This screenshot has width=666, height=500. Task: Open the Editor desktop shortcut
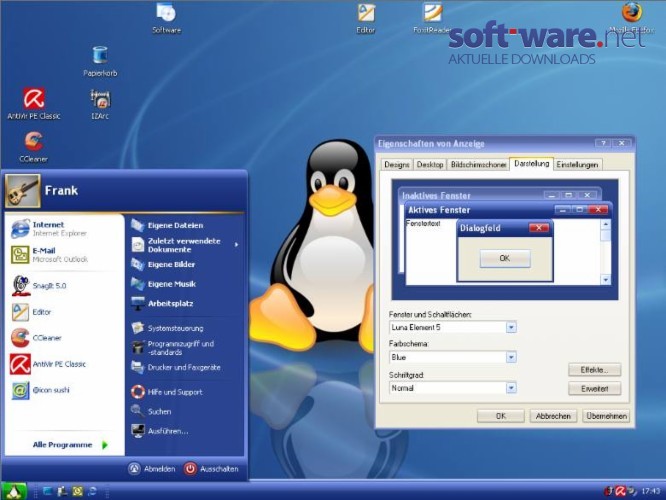(366, 18)
